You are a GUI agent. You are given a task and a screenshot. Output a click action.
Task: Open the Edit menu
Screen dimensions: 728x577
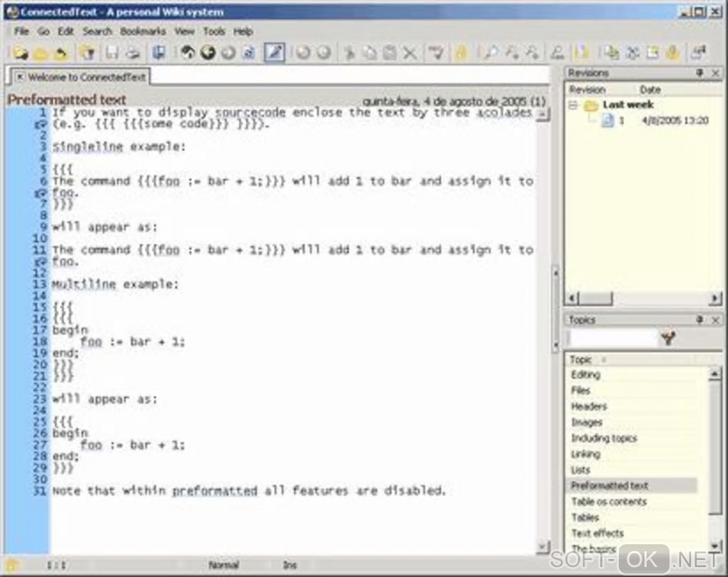tap(66, 31)
